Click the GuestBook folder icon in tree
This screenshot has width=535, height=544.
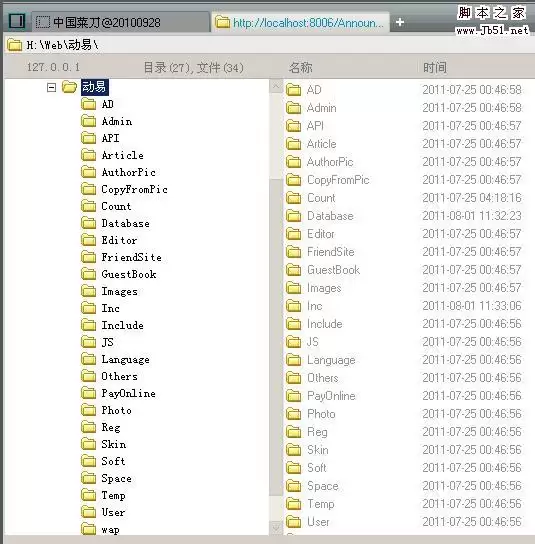(88, 274)
